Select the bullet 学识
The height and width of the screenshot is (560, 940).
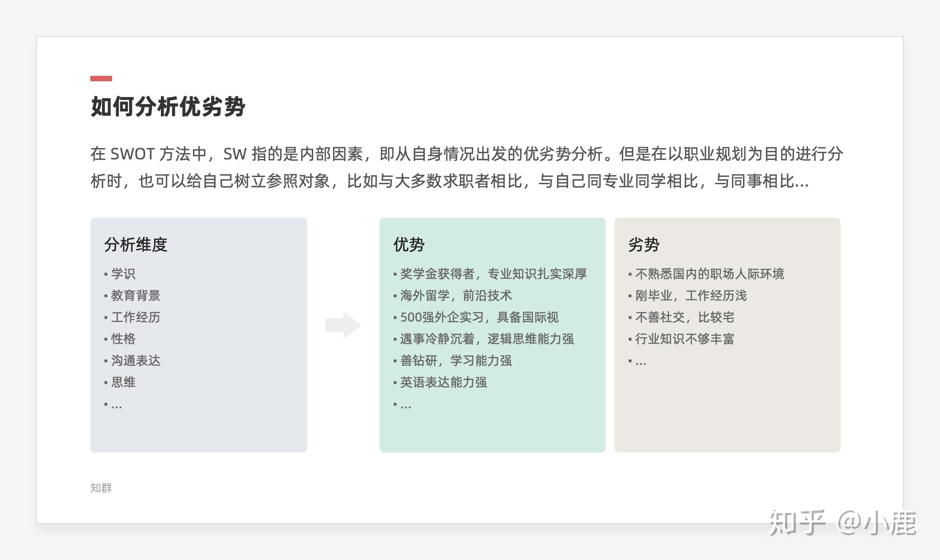tap(120, 274)
